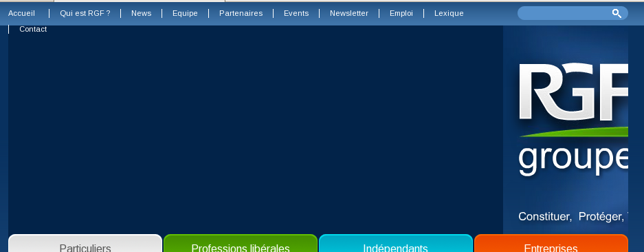Open the 'Qui est RGF ?' page
Screen dimensions: 644x252
click(x=85, y=13)
